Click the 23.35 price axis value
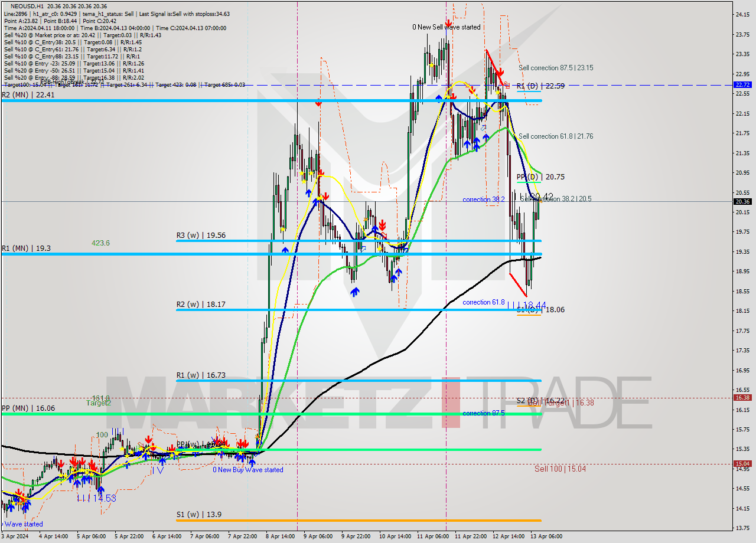 (x=742, y=54)
